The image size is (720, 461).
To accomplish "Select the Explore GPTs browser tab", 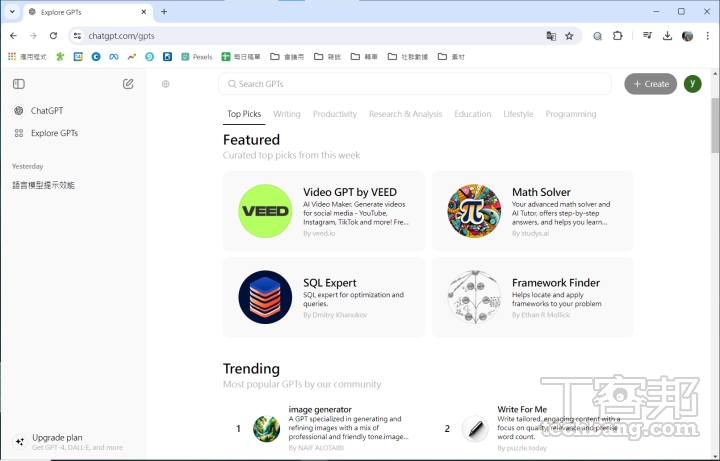I will click(87, 12).
